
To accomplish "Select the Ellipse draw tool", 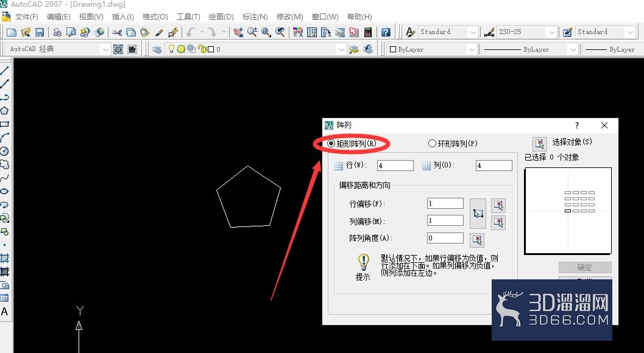I will [4, 191].
